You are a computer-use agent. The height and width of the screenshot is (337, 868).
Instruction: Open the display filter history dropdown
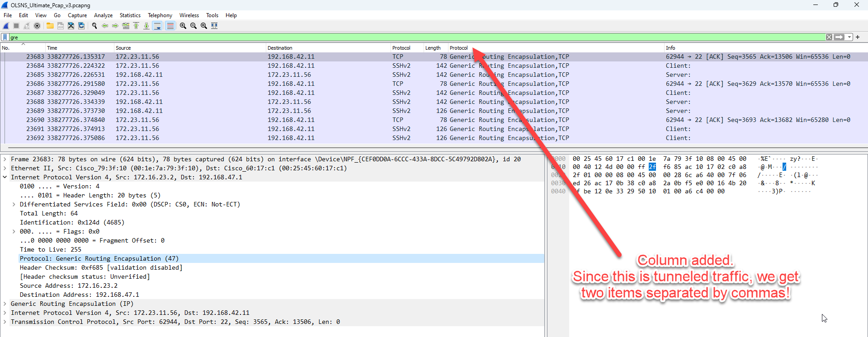[x=849, y=37]
